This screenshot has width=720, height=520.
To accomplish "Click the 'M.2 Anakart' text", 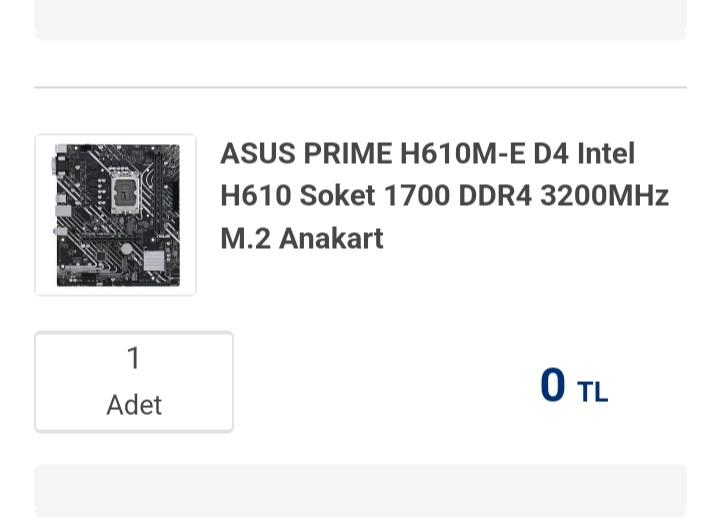I will (x=302, y=239).
